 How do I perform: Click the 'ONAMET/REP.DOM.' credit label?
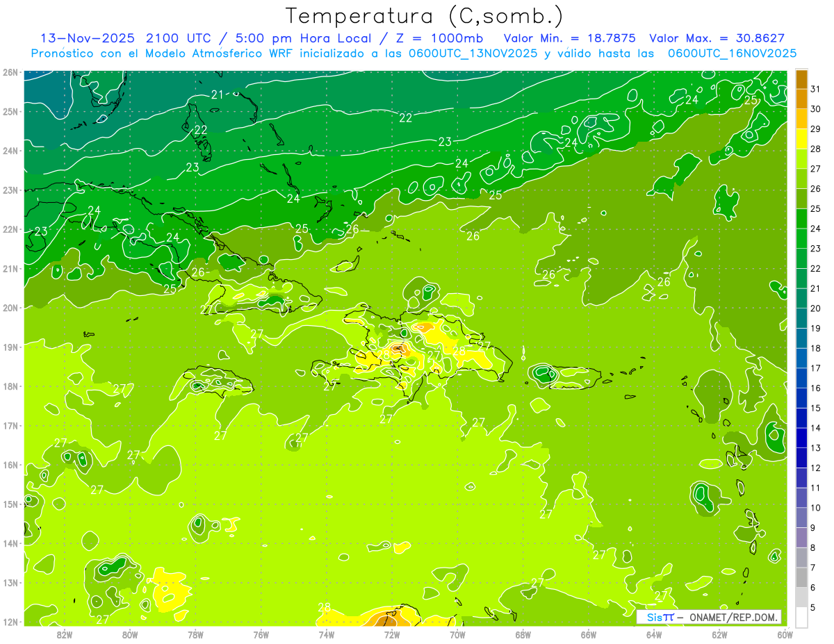point(733,617)
